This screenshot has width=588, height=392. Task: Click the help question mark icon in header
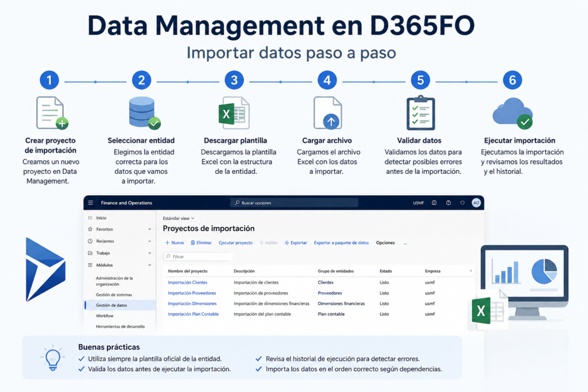click(x=448, y=203)
